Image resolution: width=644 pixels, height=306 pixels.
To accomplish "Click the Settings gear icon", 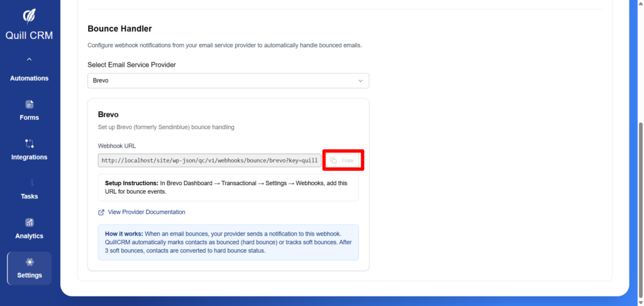I will (29, 262).
